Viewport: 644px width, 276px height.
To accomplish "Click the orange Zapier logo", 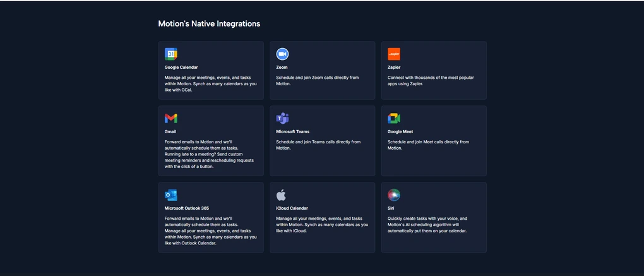I will (x=394, y=54).
